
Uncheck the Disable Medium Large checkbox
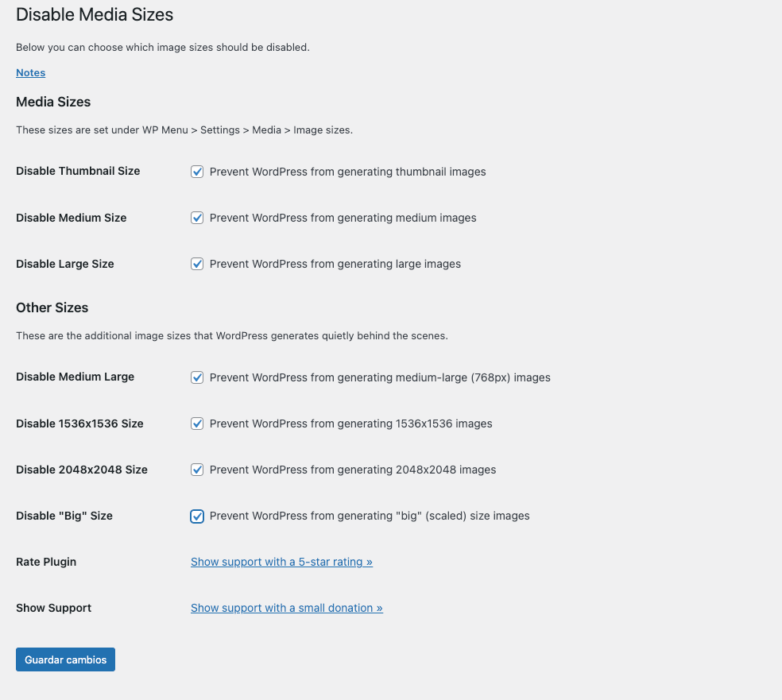click(x=197, y=377)
